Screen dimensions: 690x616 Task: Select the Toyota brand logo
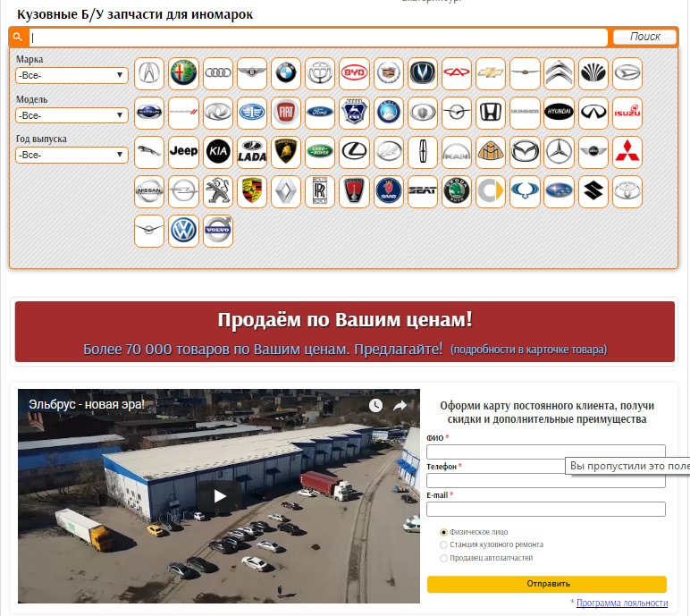(627, 191)
